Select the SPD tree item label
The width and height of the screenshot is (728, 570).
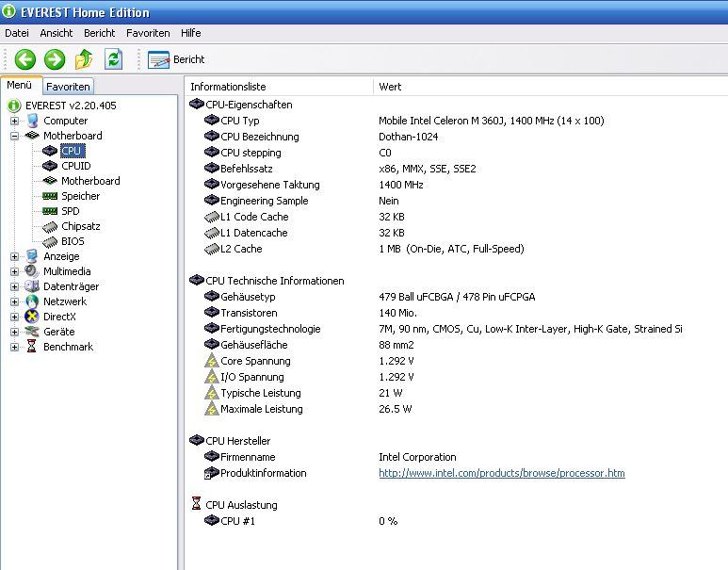tap(71, 211)
